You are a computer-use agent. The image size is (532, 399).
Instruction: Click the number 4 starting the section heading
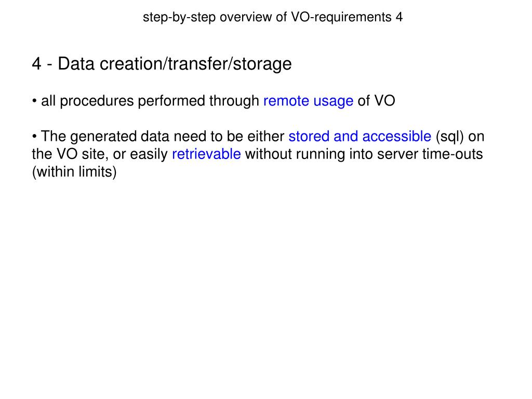[37, 64]
